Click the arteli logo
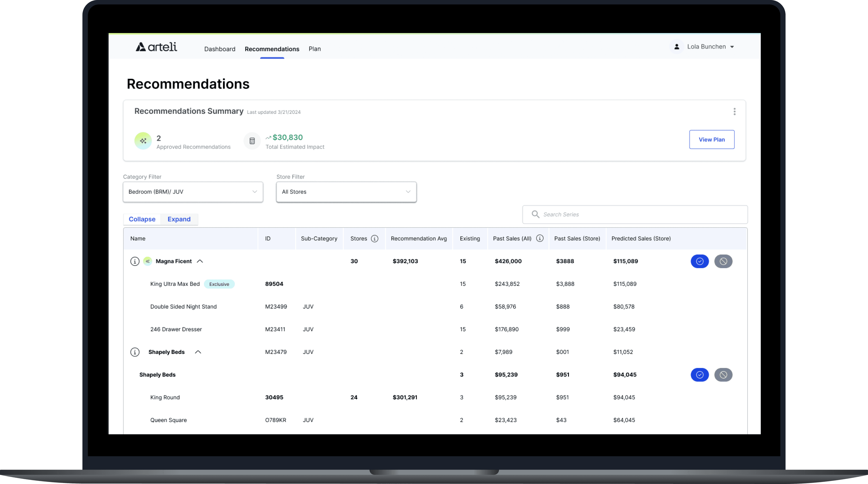The image size is (868, 484). point(156,47)
